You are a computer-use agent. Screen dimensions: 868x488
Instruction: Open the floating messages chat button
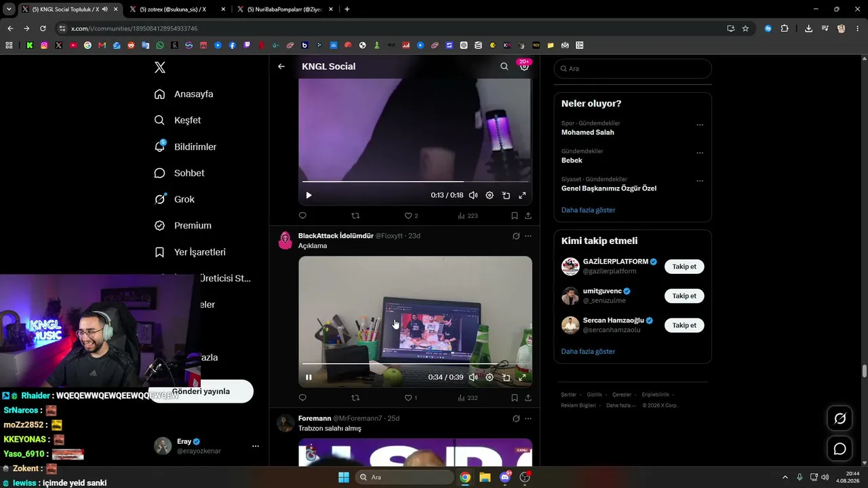tap(840, 449)
